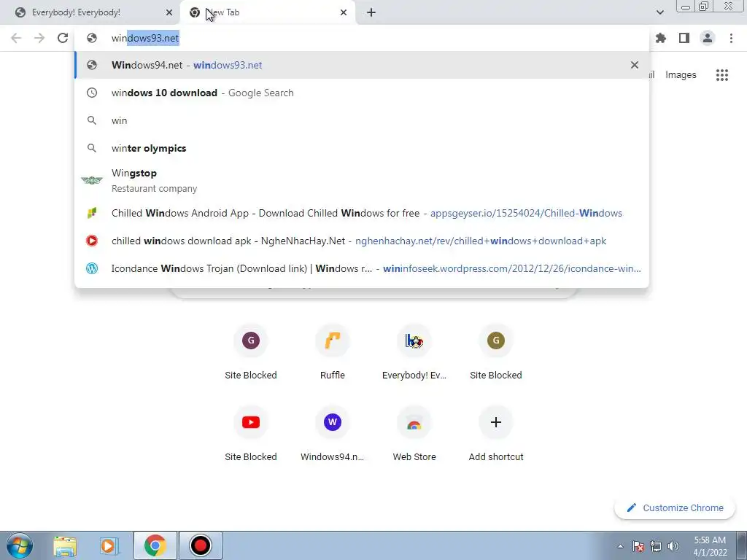Click the browser forward arrow
Image resolution: width=747 pixels, height=560 pixels.
[x=39, y=38]
